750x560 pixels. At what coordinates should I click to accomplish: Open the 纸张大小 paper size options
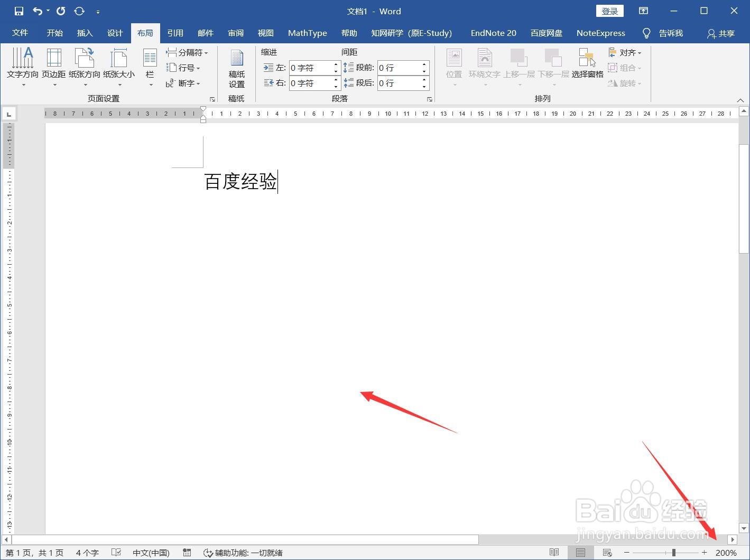tap(119, 66)
